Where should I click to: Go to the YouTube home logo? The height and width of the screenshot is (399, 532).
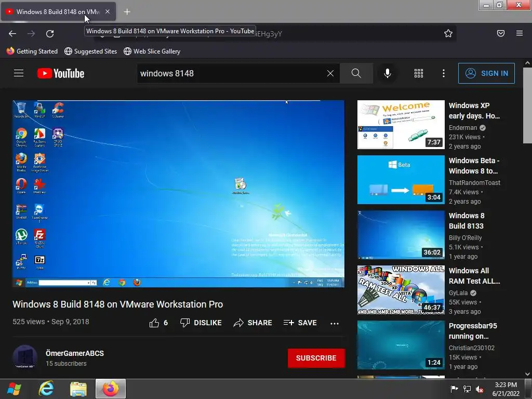(61, 73)
